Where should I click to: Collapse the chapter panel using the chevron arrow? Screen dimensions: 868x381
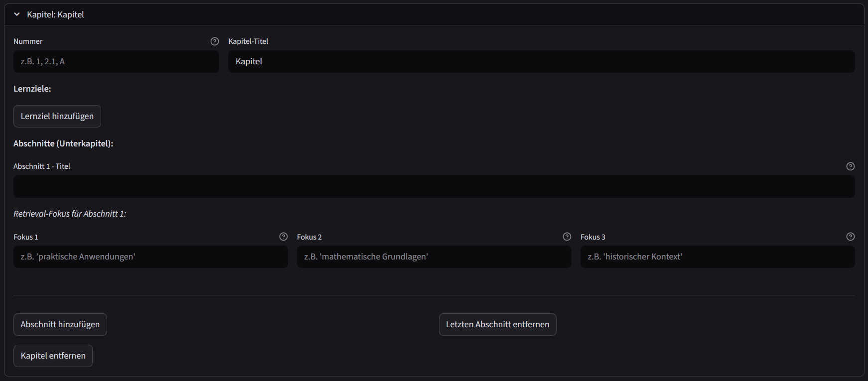point(17,14)
